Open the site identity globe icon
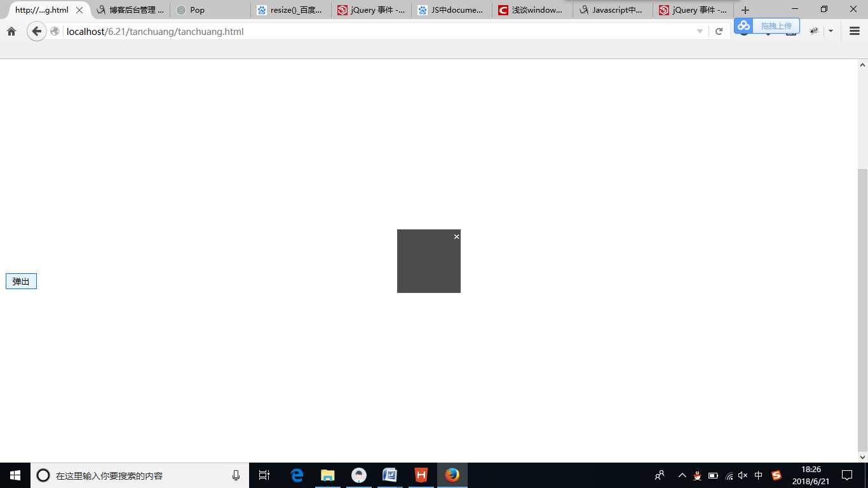This screenshot has width=868, height=488. [55, 31]
